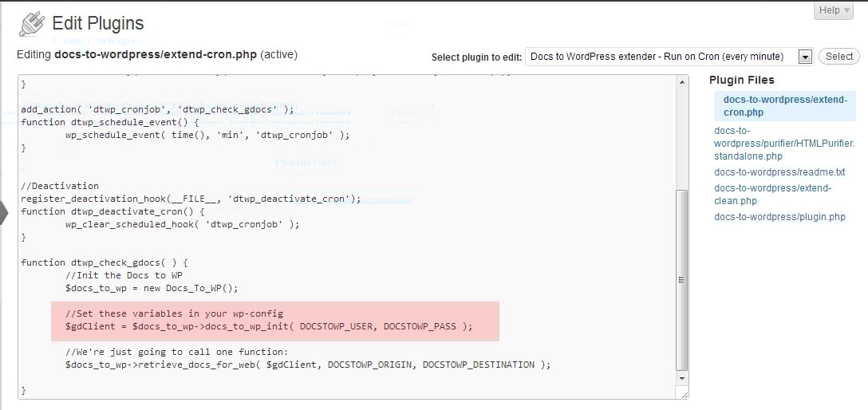This screenshot has width=868, height=410.
Task: Click the retrieve_docs_for_web code line
Action: [308, 365]
